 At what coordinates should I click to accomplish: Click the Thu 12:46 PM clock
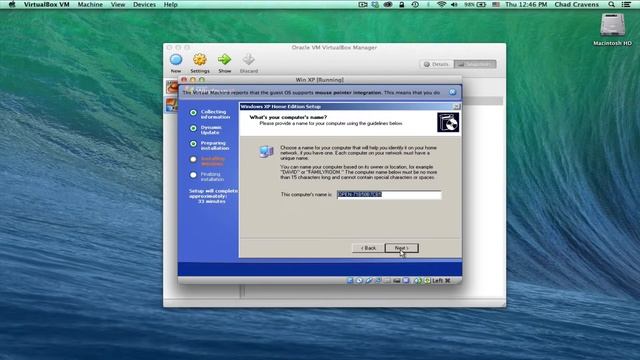[x=526, y=4]
